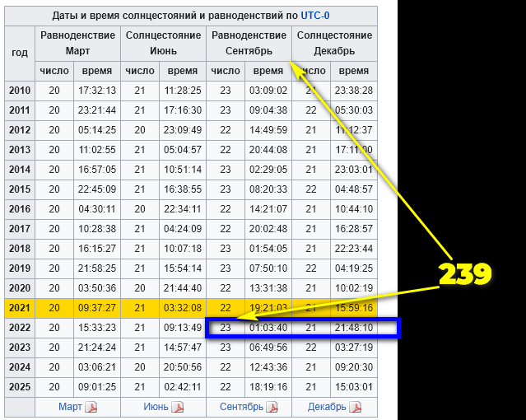Image resolution: width=526 pixels, height=420 pixels.
Task: Click the December time 21:48:10
Action: (x=354, y=328)
